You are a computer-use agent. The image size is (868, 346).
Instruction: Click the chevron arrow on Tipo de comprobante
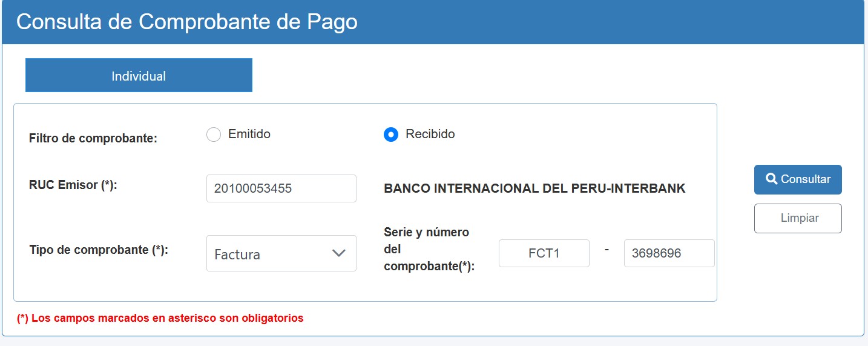click(x=339, y=253)
